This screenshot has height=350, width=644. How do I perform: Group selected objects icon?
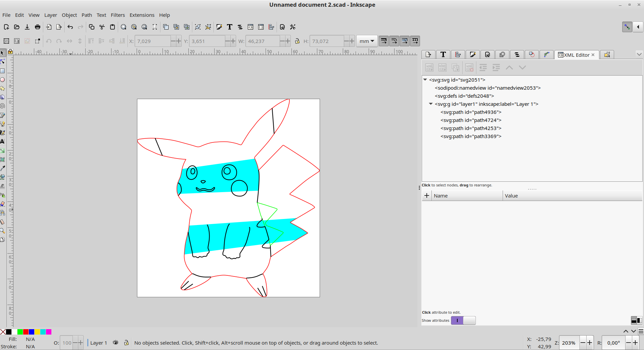198,27
